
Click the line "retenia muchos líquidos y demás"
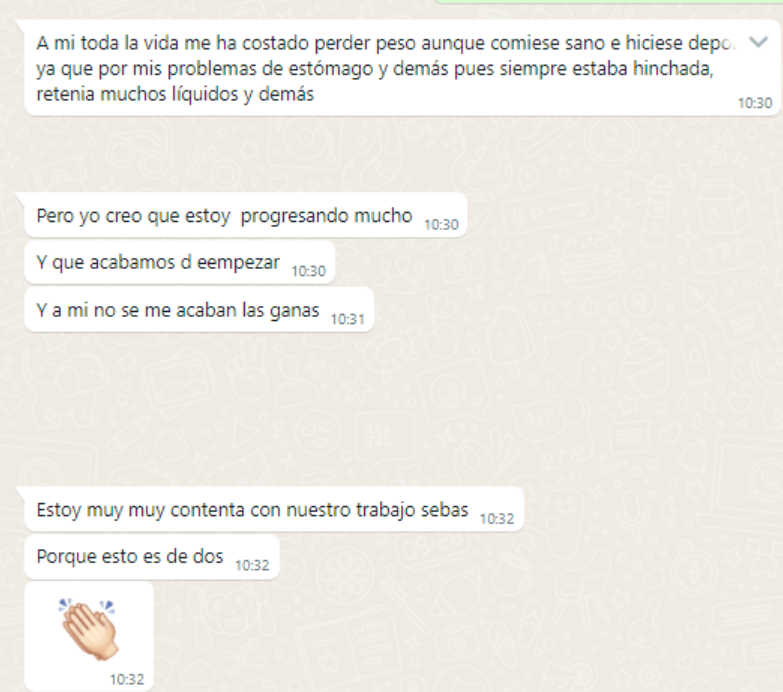point(175,94)
